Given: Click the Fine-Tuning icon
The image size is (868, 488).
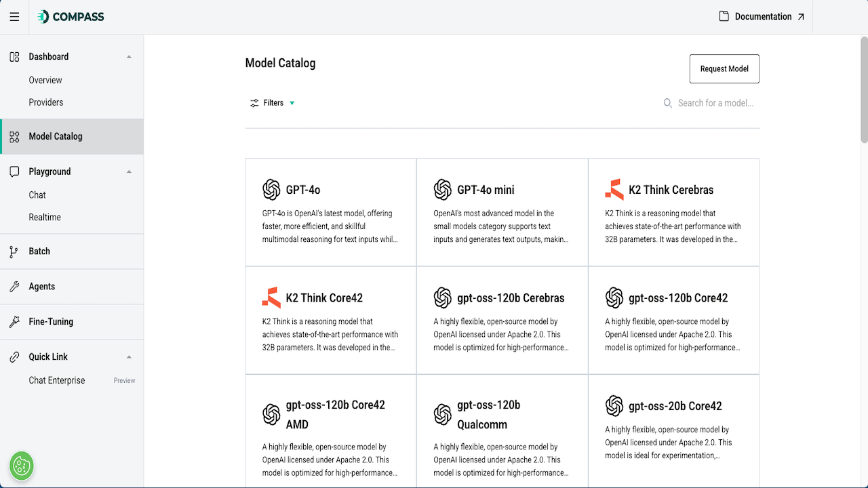Looking at the screenshot, I should pyautogui.click(x=14, y=322).
